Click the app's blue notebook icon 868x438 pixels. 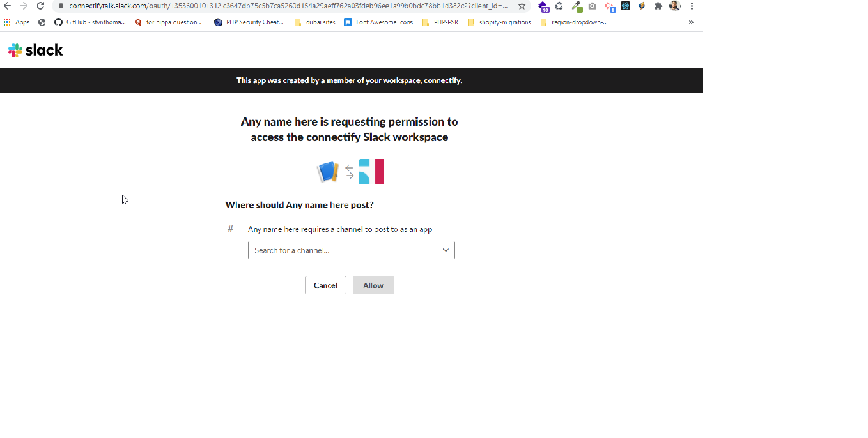tap(328, 172)
